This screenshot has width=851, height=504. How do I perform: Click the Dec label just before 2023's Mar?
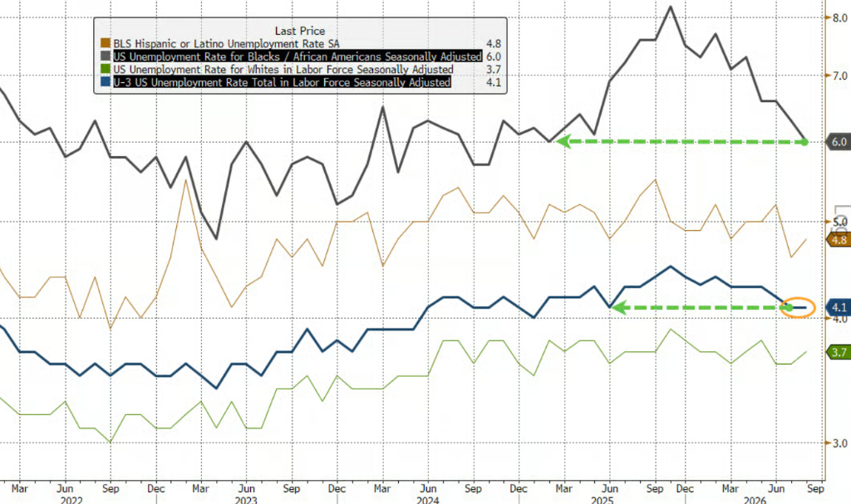tap(156, 488)
